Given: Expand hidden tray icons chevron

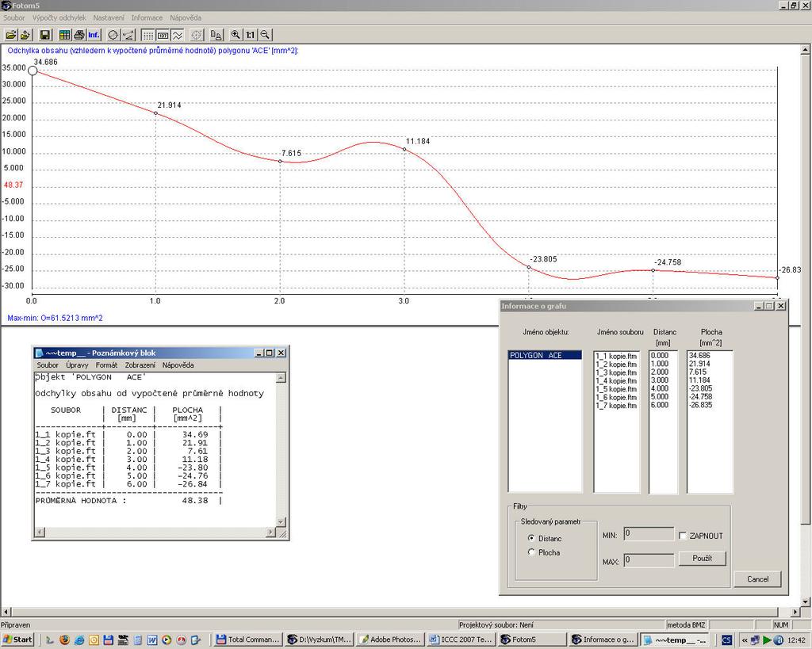Looking at the screenshot, I should coord(745,640).
